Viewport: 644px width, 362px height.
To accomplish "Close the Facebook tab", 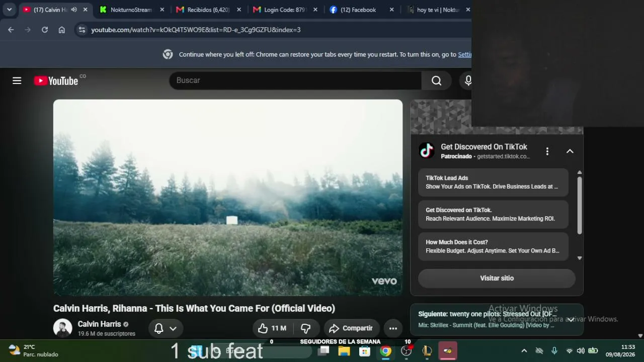I will (x=391, y=10).
